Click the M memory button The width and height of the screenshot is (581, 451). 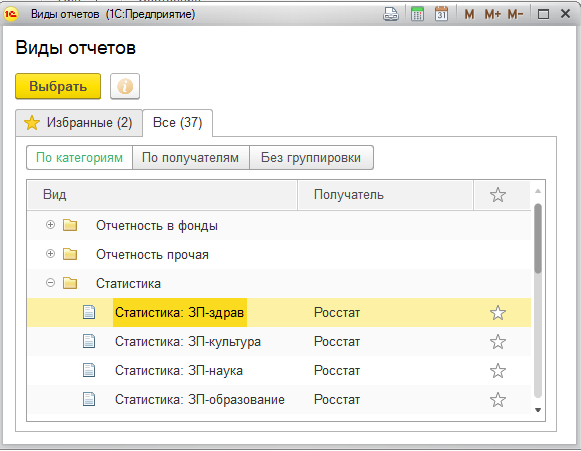[469, 14]
